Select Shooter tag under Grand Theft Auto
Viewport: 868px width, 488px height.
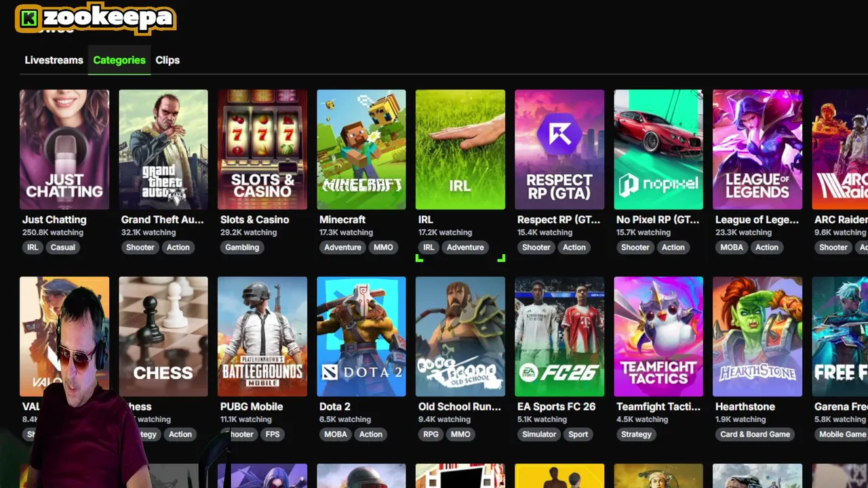pyautogui.click(x=140, y=247)
